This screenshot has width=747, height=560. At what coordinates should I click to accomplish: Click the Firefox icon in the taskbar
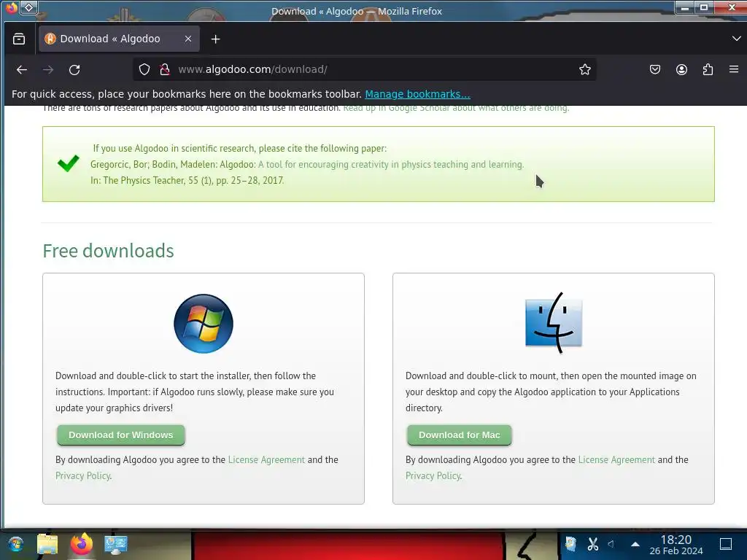point(82,544)
